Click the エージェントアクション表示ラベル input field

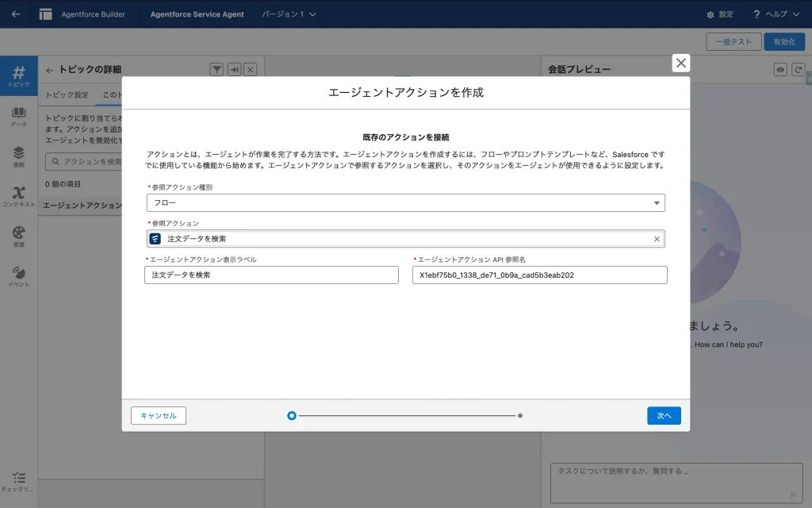[x=271, y=275]
